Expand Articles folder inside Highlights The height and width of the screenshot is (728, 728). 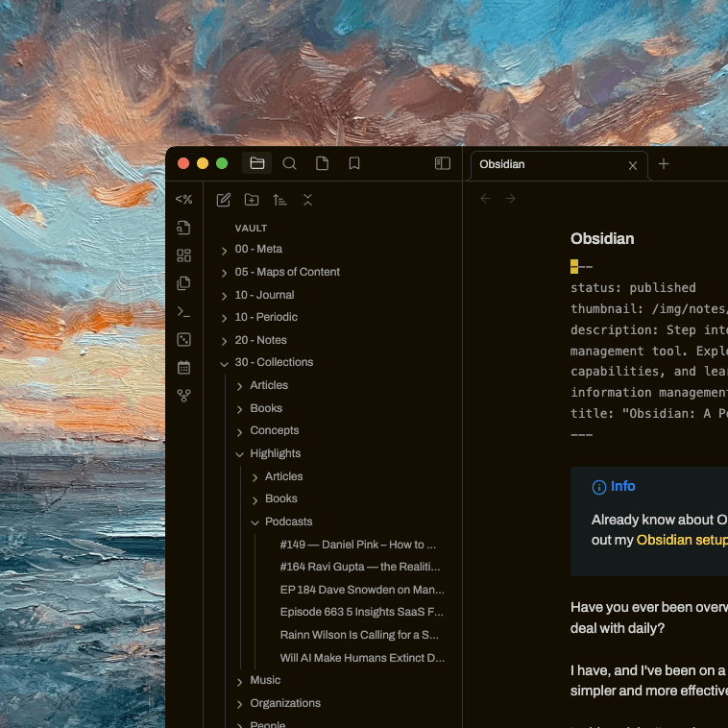pyautogui.click(x=255, y=477)
